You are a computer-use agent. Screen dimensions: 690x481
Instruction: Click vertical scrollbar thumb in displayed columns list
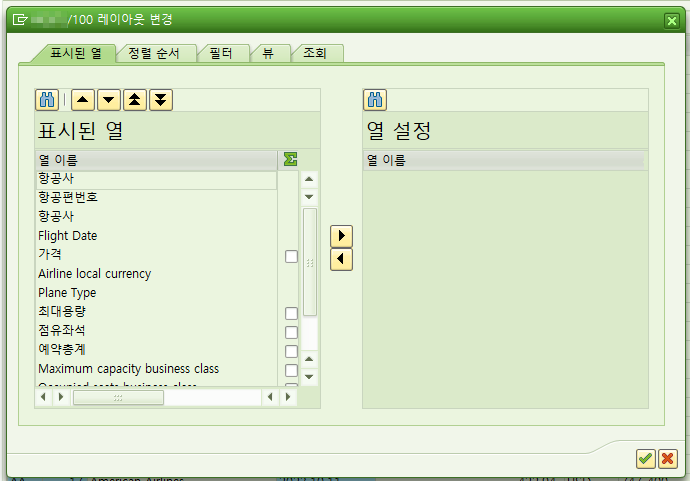click(x=310, y=262)
